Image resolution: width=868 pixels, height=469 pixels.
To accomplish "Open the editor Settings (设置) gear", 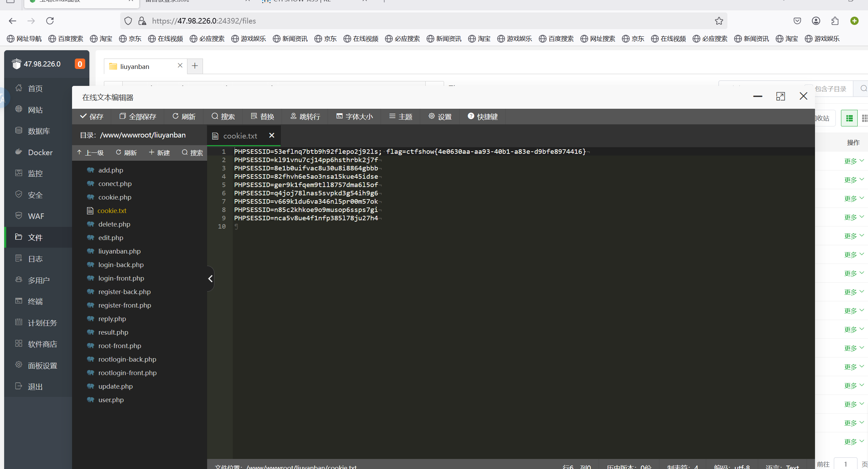I will pyautogui.click(x=432, y=116).
